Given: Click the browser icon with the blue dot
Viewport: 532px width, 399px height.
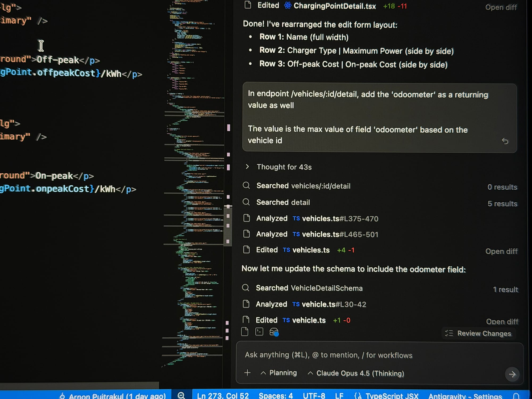Looking at the screenshot, I should click(x=274, y=332).
